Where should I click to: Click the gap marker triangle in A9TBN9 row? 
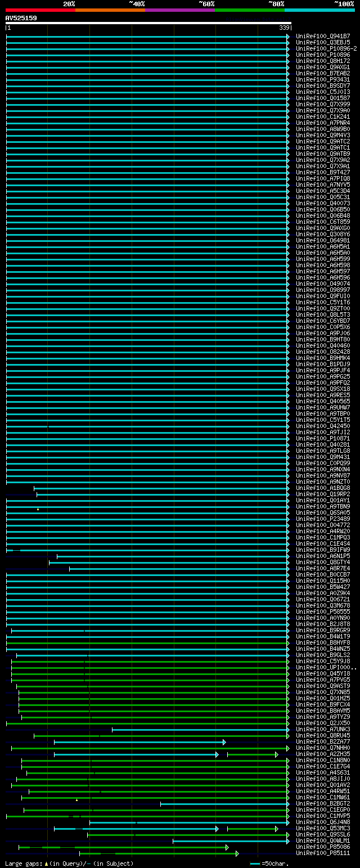click(38, 509)
